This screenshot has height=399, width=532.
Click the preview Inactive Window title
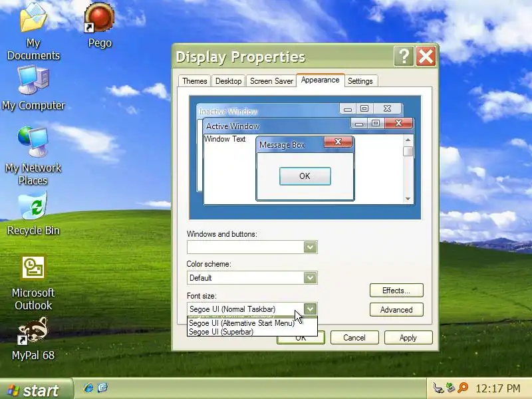[x=228, y=111]
